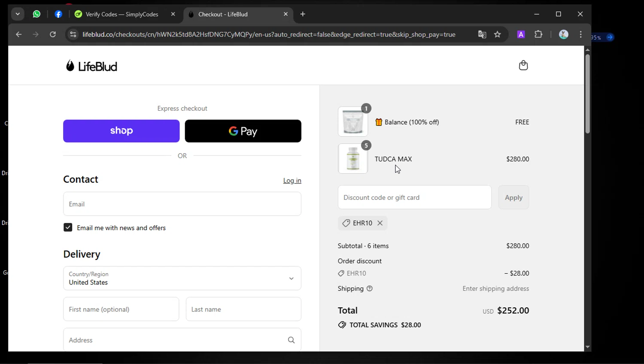Open the Chrome profile avatar
Image resolution: width=644 pixels, height=364 pixels.
[564, 34]
